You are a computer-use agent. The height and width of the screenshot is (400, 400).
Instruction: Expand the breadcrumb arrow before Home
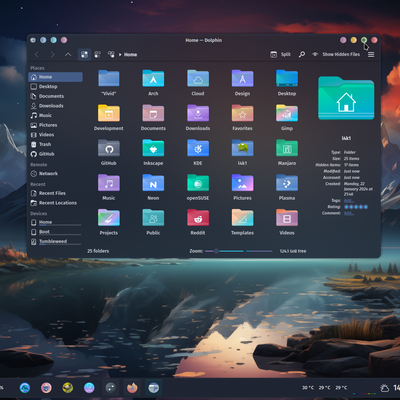[x=120, y=55]
